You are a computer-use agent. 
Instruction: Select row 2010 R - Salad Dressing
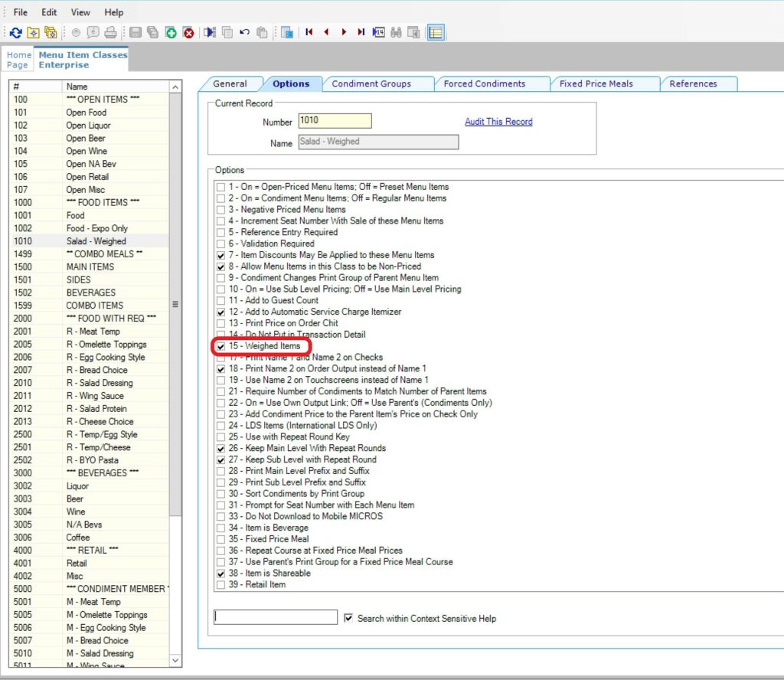point(90,383)
